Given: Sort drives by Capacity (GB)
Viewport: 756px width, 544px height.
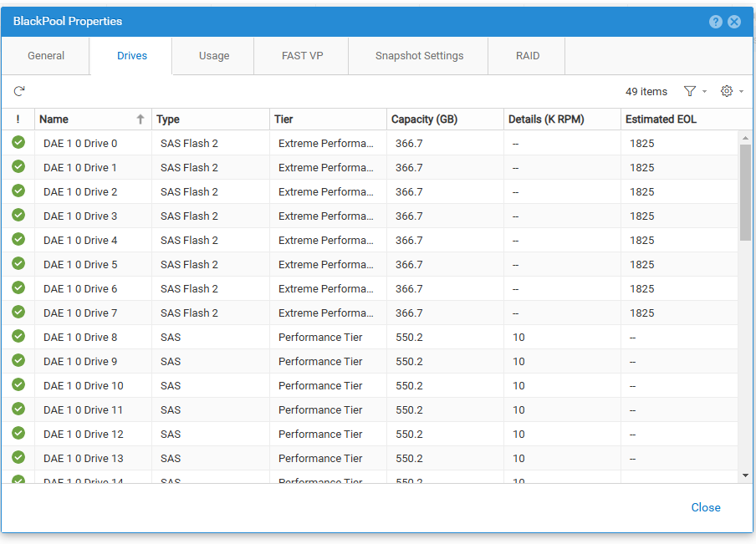Looking at the screenshot, I should [422, 119].
